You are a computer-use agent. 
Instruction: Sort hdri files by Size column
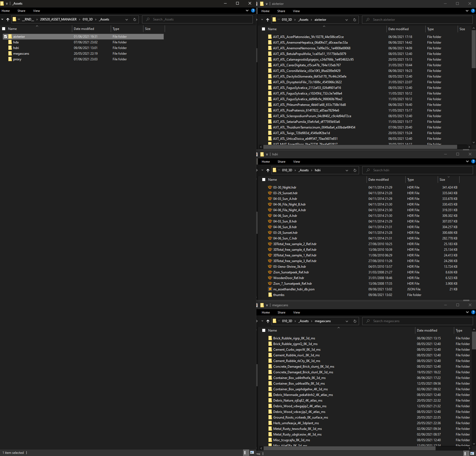[x=442, y=180]
